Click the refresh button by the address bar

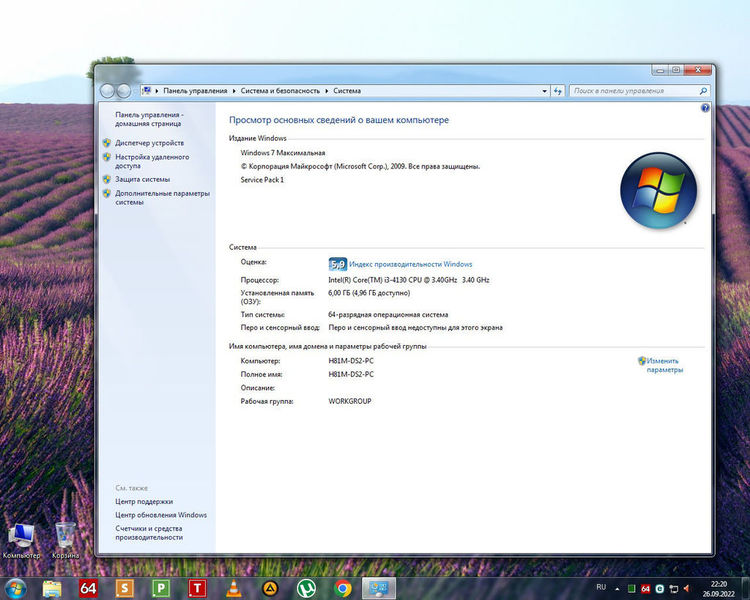[x=557, y=91]
